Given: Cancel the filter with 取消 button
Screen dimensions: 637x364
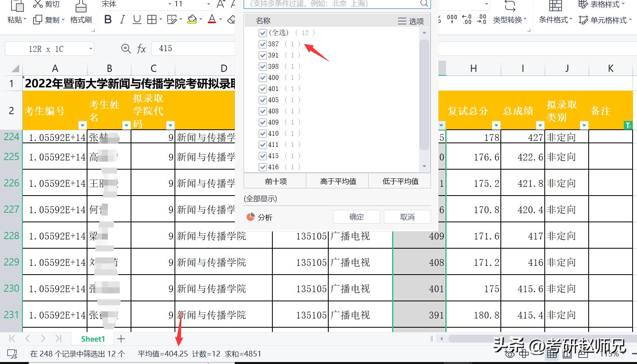Looking at the screenshot, I should pyautogui.click(x=407, y=217).
